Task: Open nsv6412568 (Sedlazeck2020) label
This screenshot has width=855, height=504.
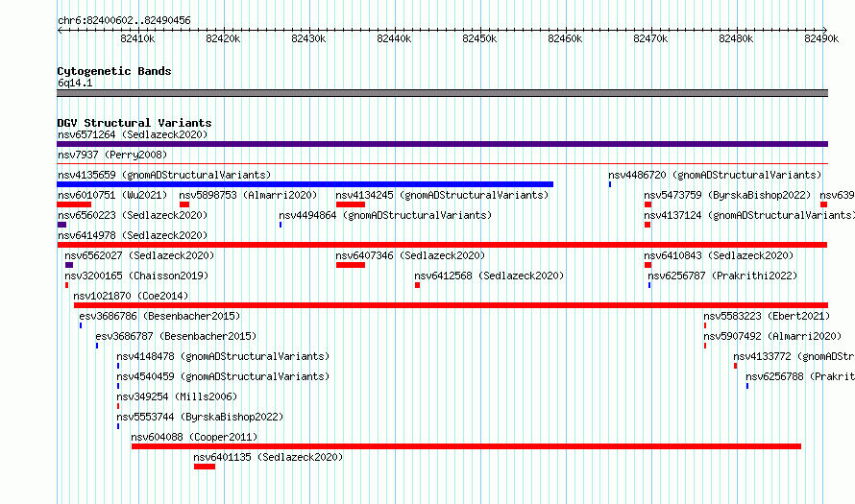Action: point(489,276)
